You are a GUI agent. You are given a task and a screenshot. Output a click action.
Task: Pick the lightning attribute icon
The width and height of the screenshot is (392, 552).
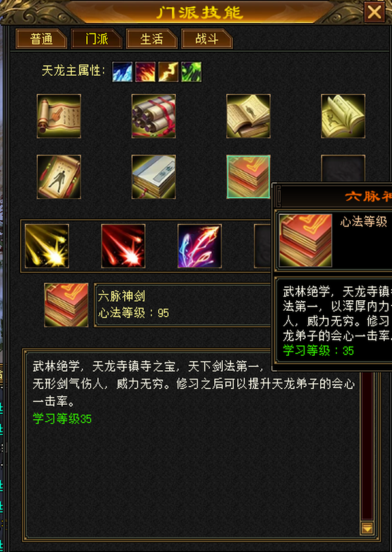click(x=169, y=72)
